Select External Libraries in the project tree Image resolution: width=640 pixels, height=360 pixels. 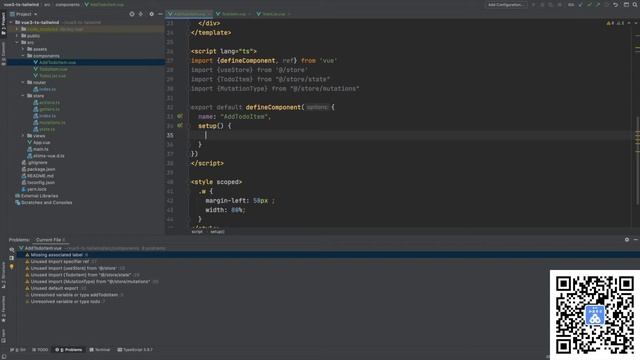tap(39, 196)
